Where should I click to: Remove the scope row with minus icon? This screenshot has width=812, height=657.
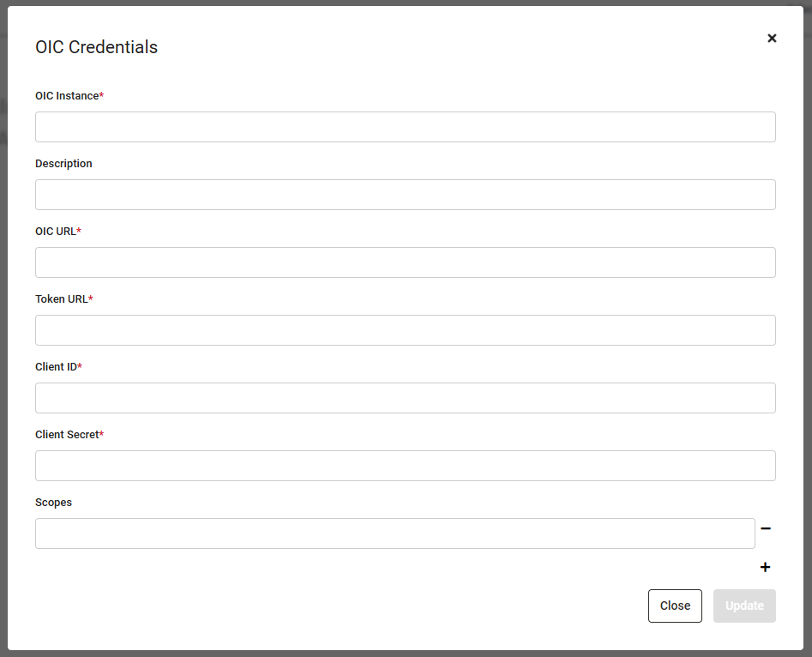pos(766,528)
